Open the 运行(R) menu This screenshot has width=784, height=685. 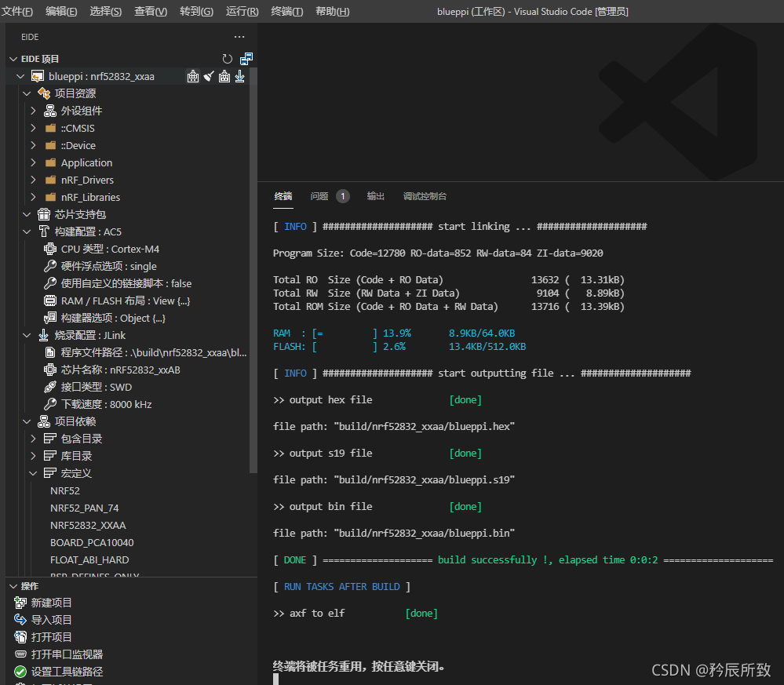point(242,11)
